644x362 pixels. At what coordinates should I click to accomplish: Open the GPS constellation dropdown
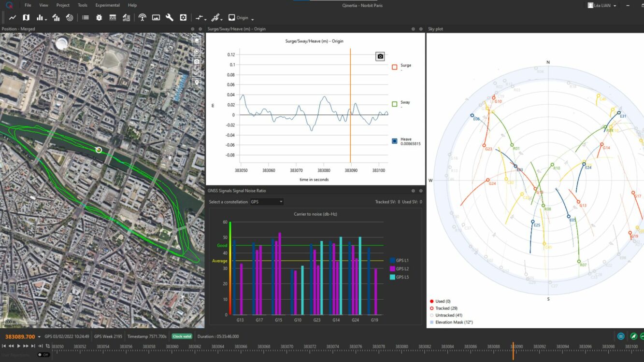(x=267, y=202)
